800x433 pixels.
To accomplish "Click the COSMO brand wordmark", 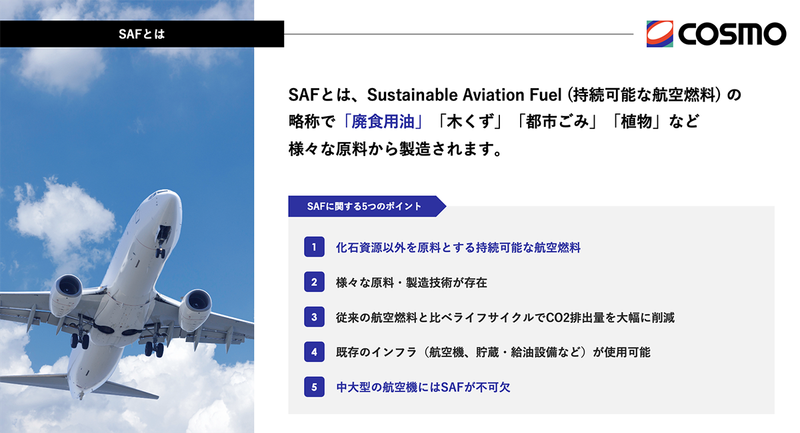I will pos(732,34).
